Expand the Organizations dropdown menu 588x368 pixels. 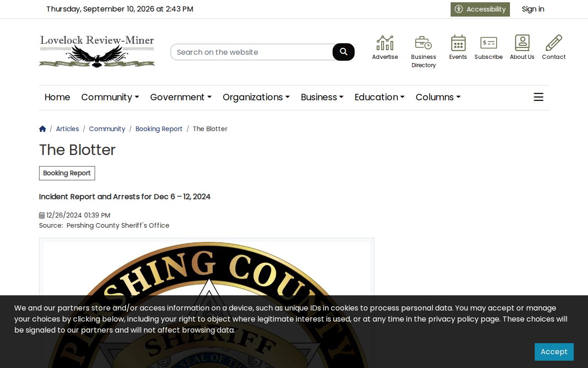(256, 97)
